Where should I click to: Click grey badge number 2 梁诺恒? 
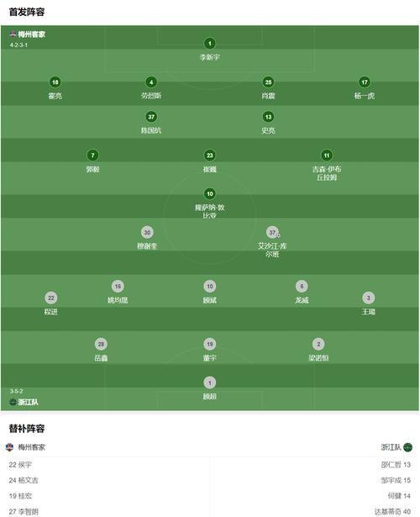click(318, 344)
